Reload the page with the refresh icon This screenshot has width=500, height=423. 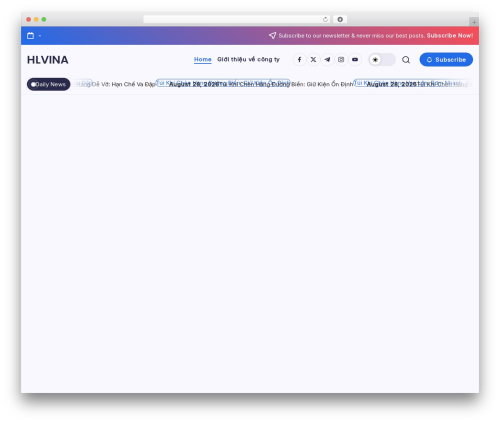(x=325, y=19)
